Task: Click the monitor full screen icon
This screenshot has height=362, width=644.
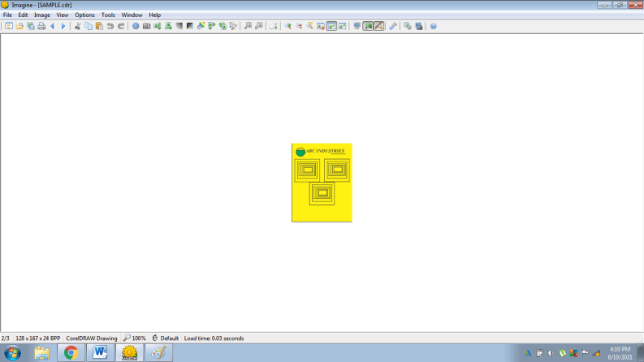Action: click(x=357, y=26)
